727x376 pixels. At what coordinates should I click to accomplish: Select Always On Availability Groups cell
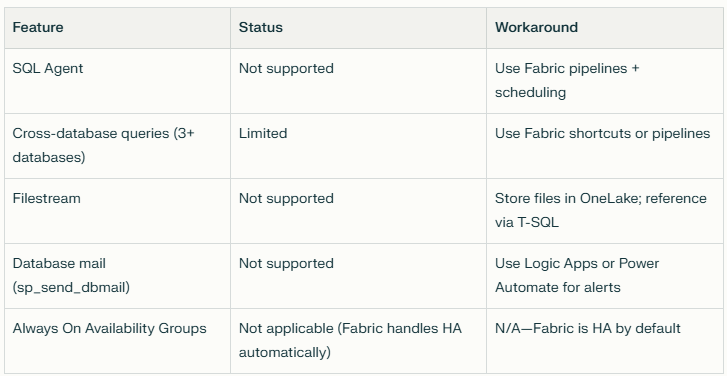117,341
